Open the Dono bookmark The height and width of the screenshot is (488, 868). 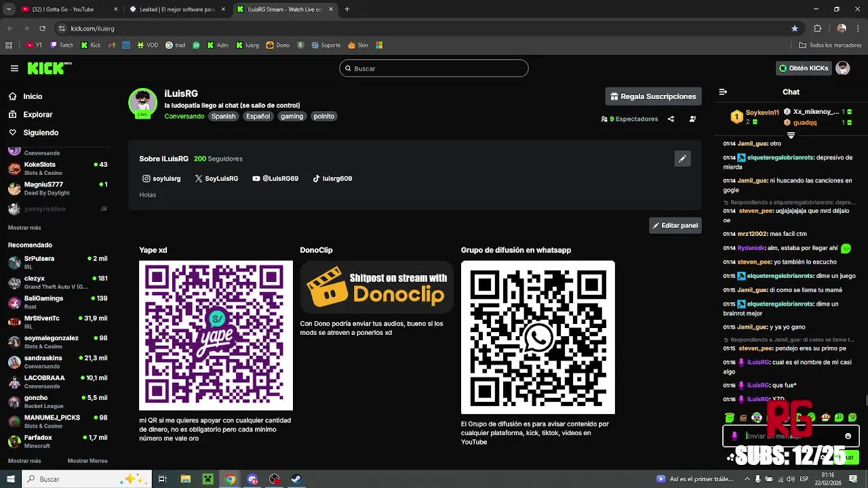click(278, 45)
